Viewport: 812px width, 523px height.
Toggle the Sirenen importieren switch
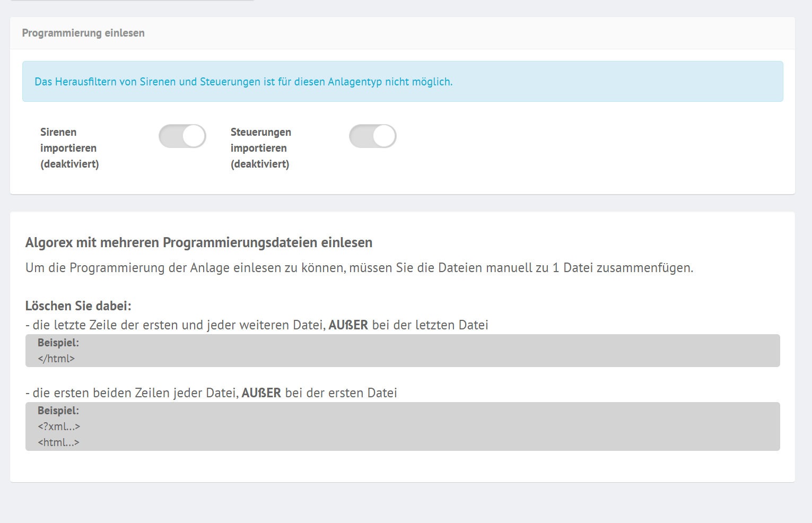point(182,136)
